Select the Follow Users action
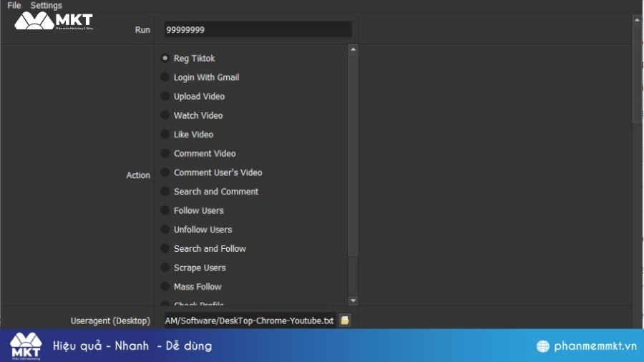The height and width of the screenshot is (362, 644). click(192, 210)
